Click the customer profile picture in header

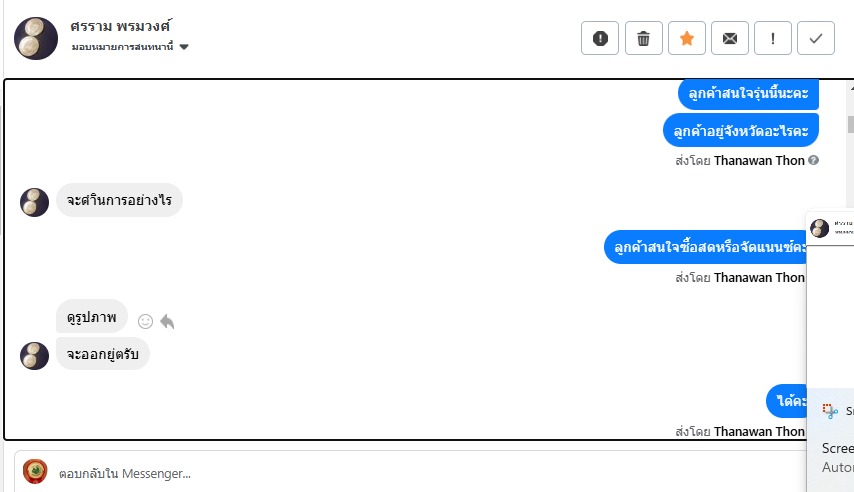[x=36, y=38]
